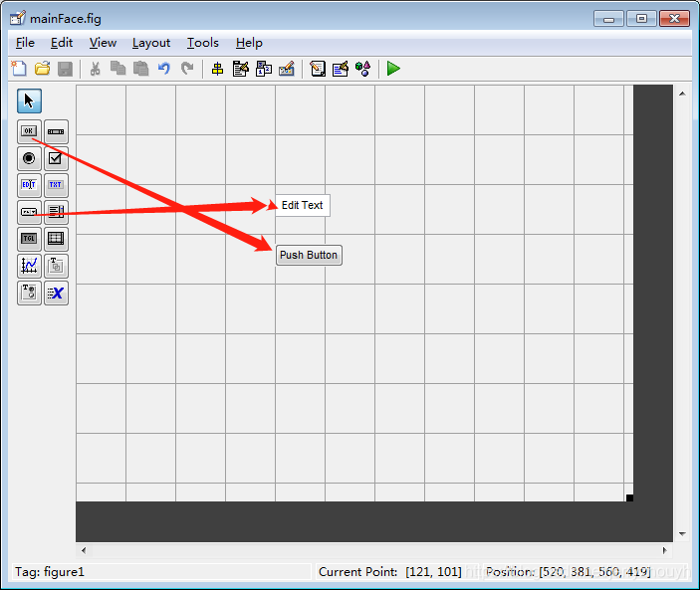Redo the last undone action

tap(187, 69)
